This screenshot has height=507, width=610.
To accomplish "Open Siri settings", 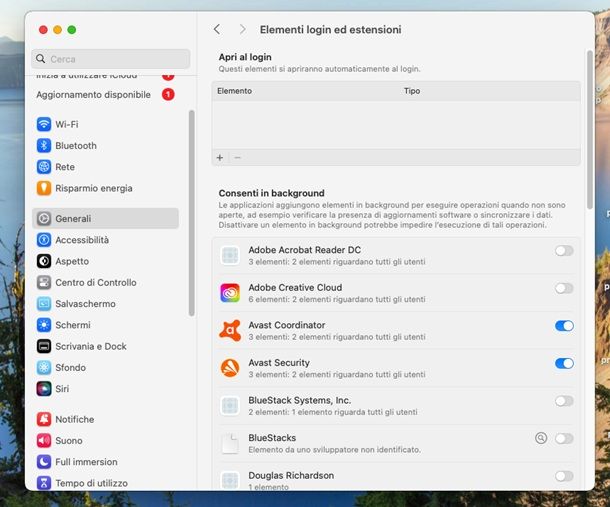I will pyautogui.click(x=62, y=389).
